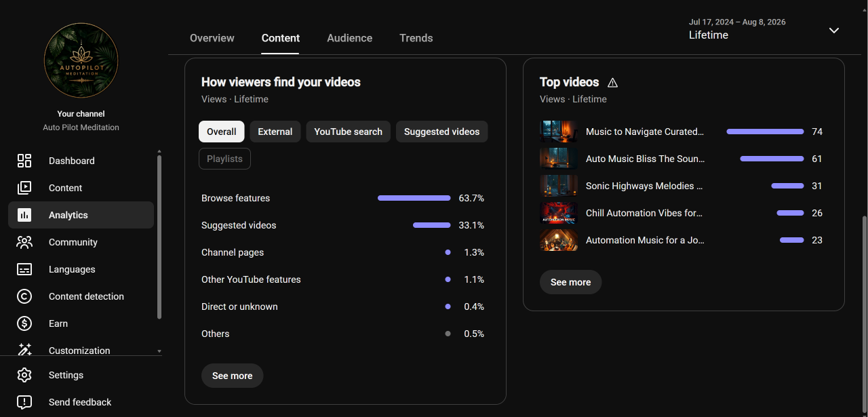868x417 pixels.
Task: Click the Content play-box icon
Action: click(24, 188)
